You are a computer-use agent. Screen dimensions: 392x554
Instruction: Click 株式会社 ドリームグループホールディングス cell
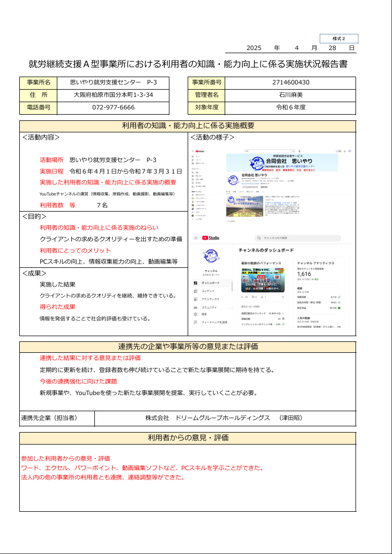point(225,418)
